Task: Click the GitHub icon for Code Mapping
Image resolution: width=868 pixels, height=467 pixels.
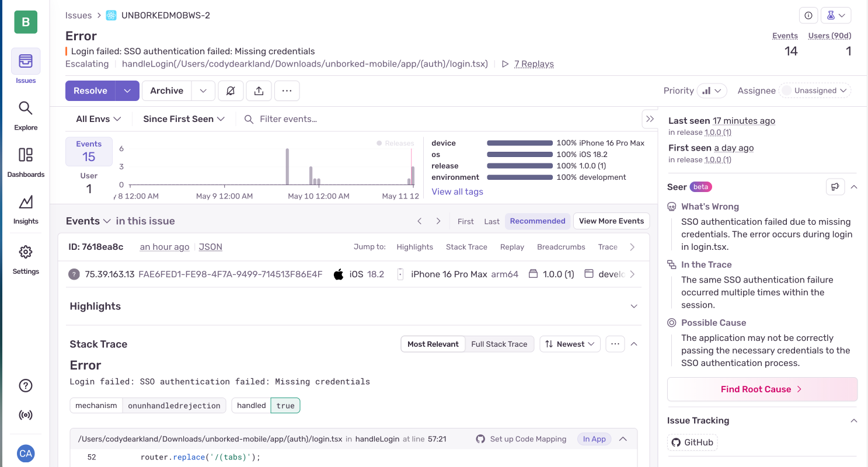Action: click(x=480, y=439)
